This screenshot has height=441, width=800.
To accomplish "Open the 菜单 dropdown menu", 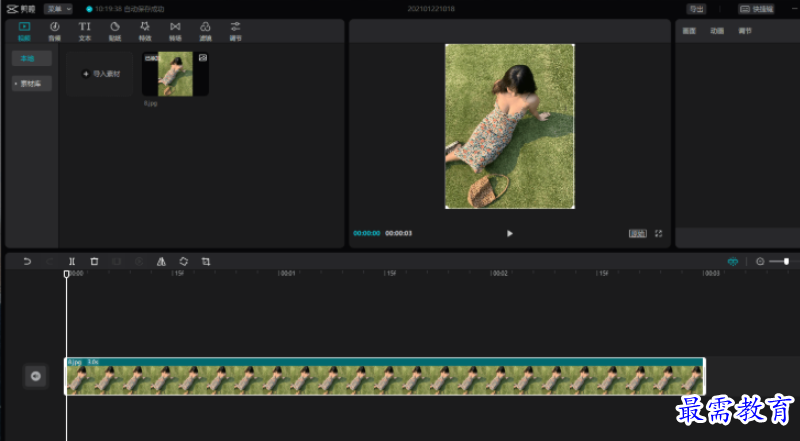I will [x=58, y=9].
